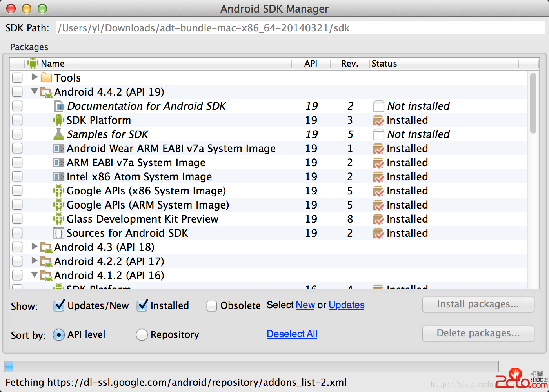Click the Intel x86 Atom System Image icon
The height and width of the screenshot is (392, 549).
pyautogui.click(x=59, y=177)
